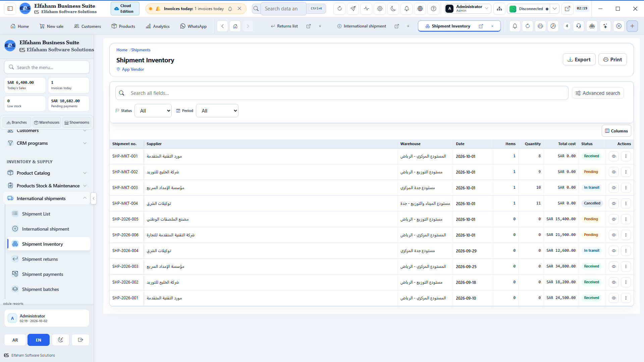Open the Analytics menu item
The image size is (644, 362).
[158, 26]
